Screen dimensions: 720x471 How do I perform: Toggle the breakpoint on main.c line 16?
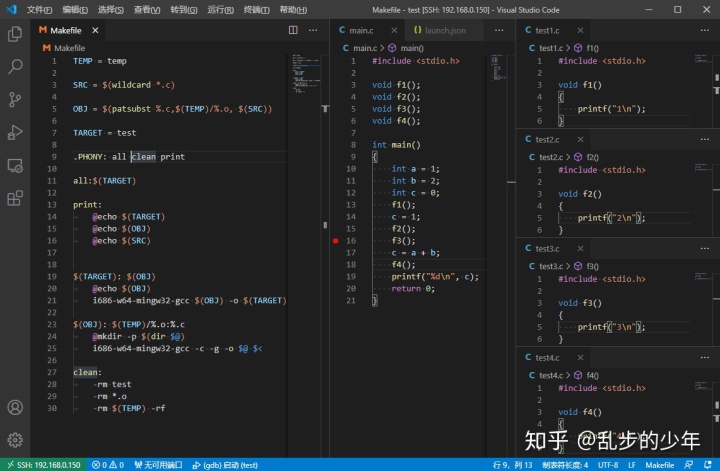point(336,241)
